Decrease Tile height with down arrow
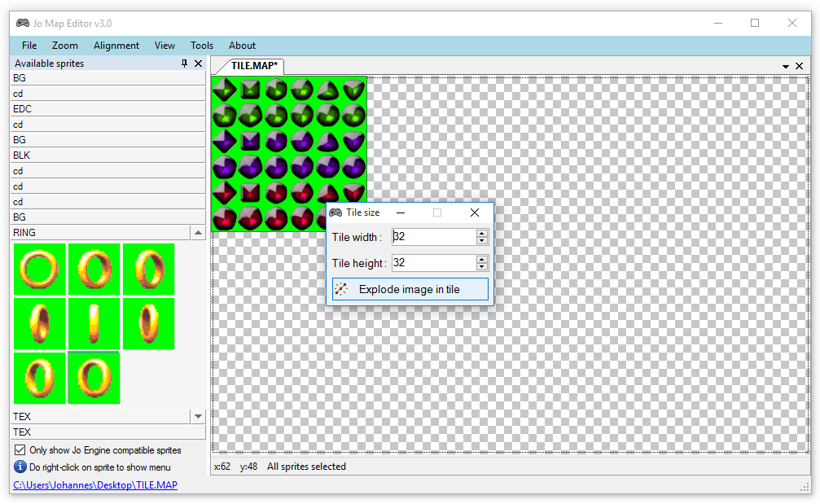This screenshot has height=504, width=820. 482,266
